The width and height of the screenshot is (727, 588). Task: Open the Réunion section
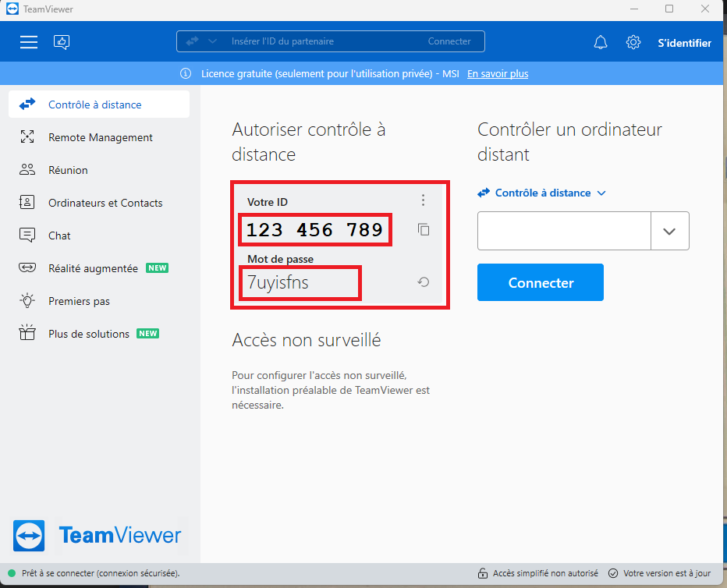click(68, 170)
